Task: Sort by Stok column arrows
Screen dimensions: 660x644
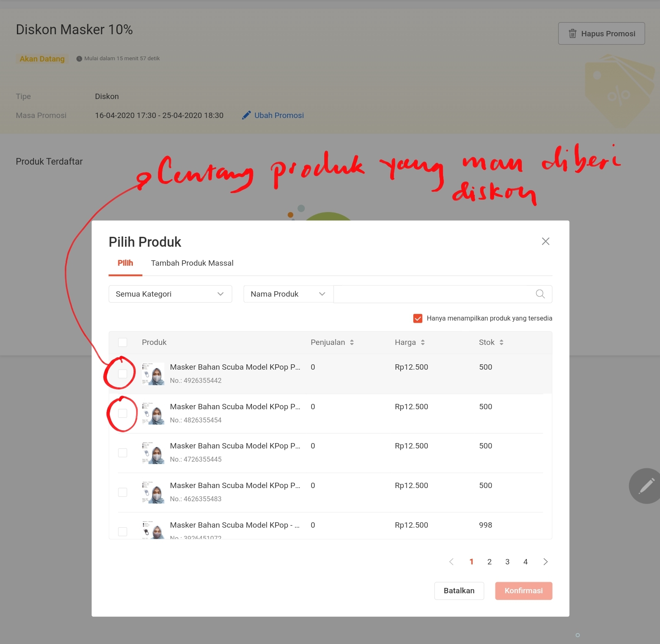Action: click(501, 342)
